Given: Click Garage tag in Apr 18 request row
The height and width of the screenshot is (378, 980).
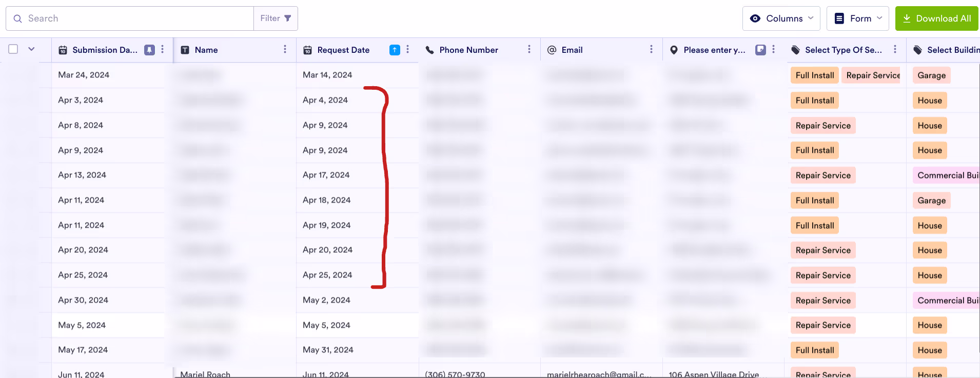Looking at the screenshot, I should tap(931, 201).
